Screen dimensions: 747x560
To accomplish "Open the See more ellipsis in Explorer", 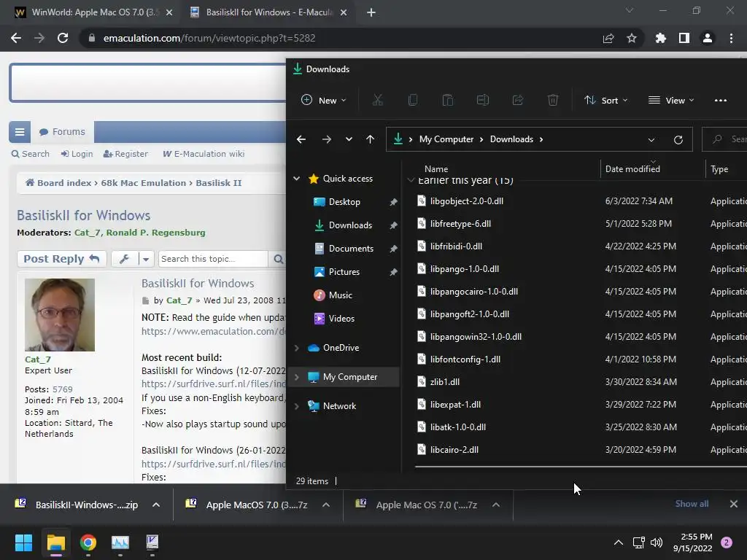I will point(720,100).
